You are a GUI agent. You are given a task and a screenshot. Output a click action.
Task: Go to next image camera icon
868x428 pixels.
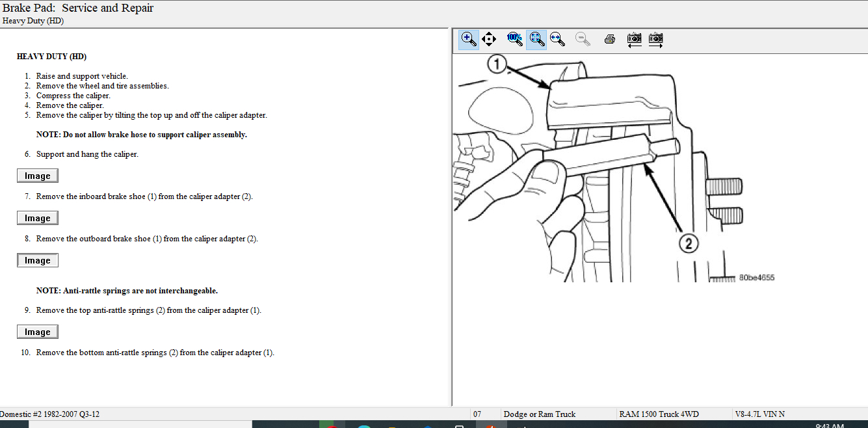point(655,39)
